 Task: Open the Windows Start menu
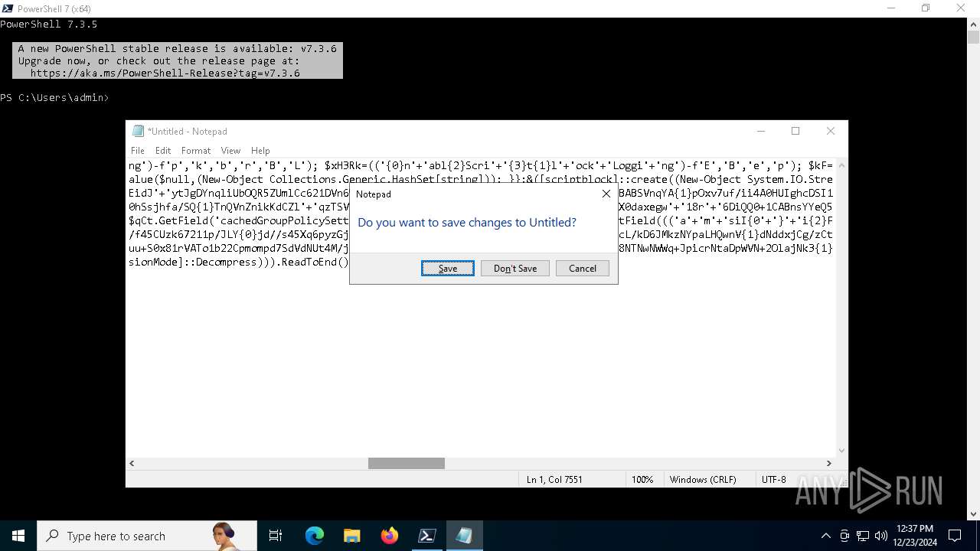18,536
